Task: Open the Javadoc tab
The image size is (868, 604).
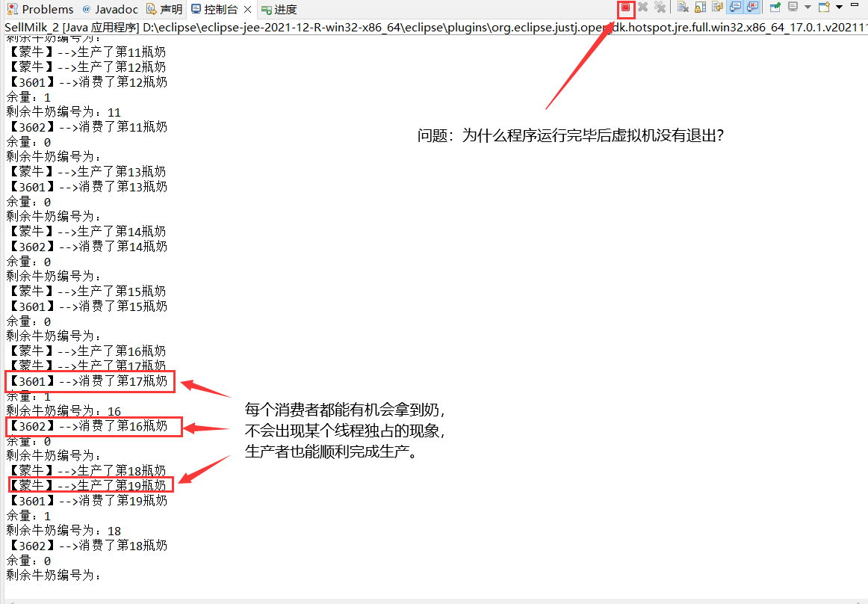Action: click(x=110, y=10)
